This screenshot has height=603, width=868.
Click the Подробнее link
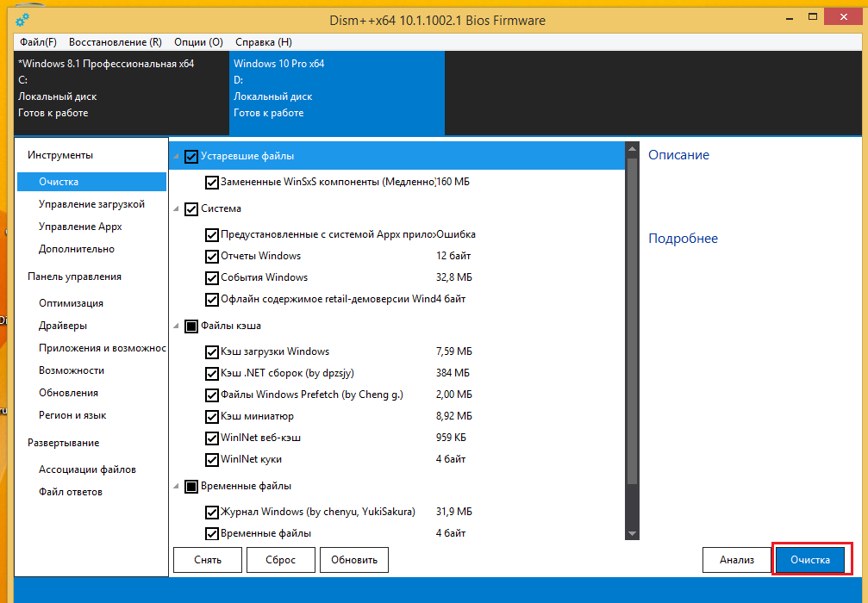click(683, 239)
